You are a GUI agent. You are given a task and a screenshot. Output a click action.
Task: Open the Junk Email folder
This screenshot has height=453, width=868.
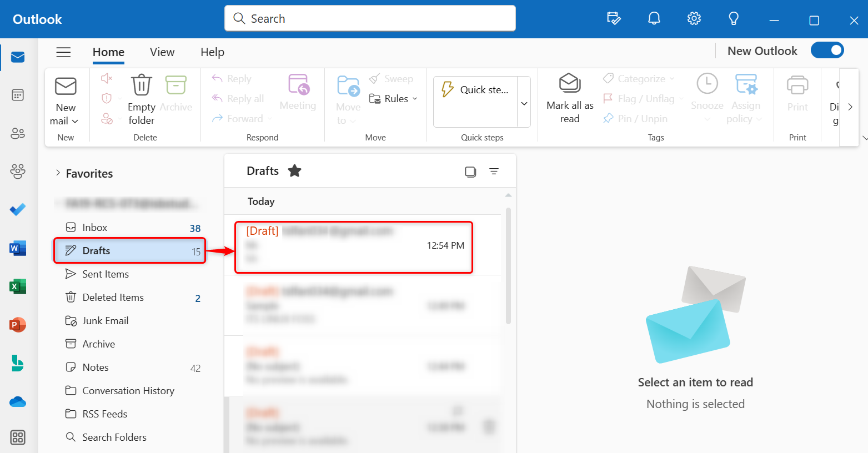pyautogui.click(x=130, y=321)
